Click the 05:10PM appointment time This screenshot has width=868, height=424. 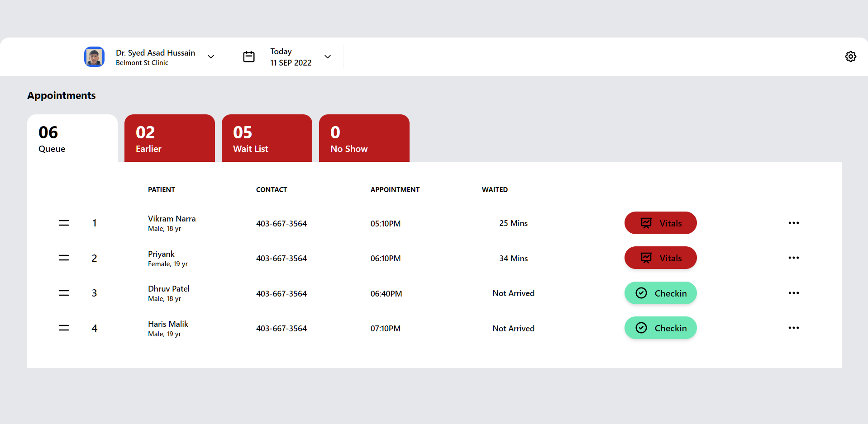pyautogui.click(x=386, y=224)
